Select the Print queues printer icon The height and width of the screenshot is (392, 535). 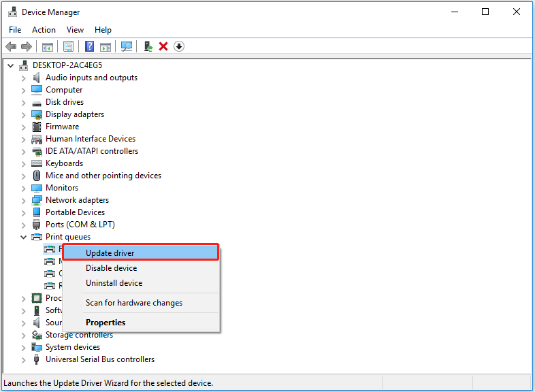(x=37, y=237)
